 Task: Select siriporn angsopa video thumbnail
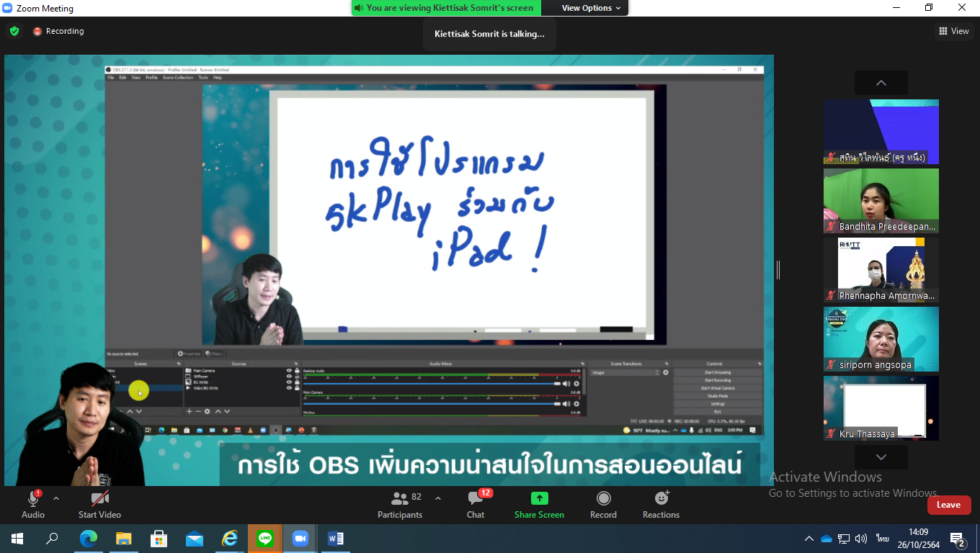pos(881,339)
